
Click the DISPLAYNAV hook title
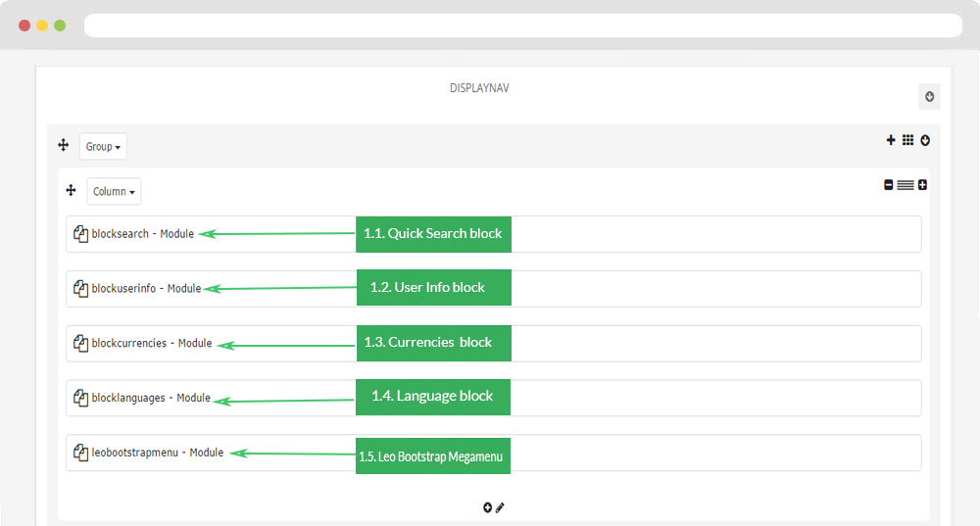click(479, 88)
